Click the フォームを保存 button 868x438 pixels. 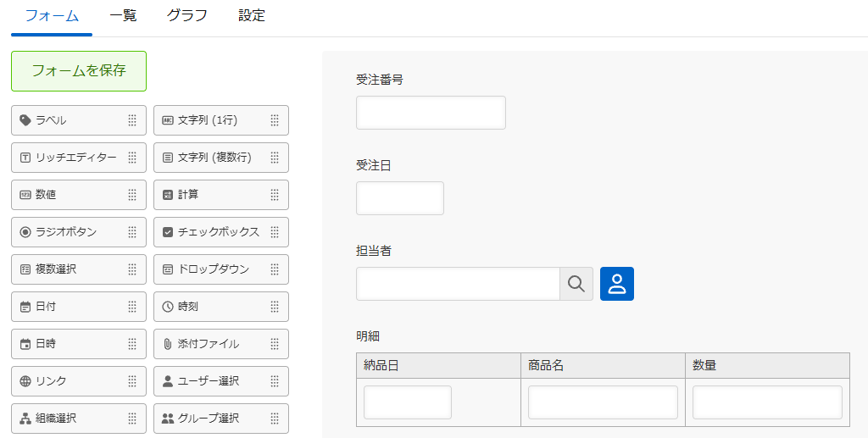click(x=79, y=71)
